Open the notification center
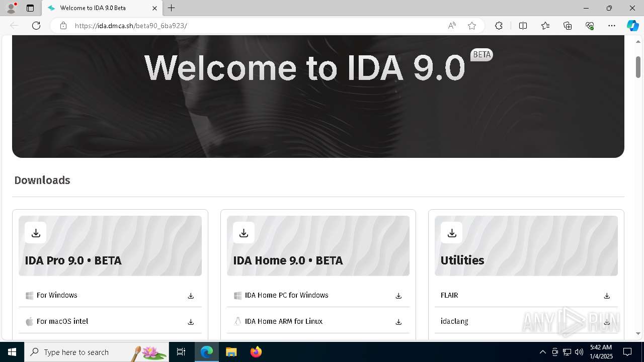Image resolution: width=644 pixels, height=362 pixels. coord(627,352)
